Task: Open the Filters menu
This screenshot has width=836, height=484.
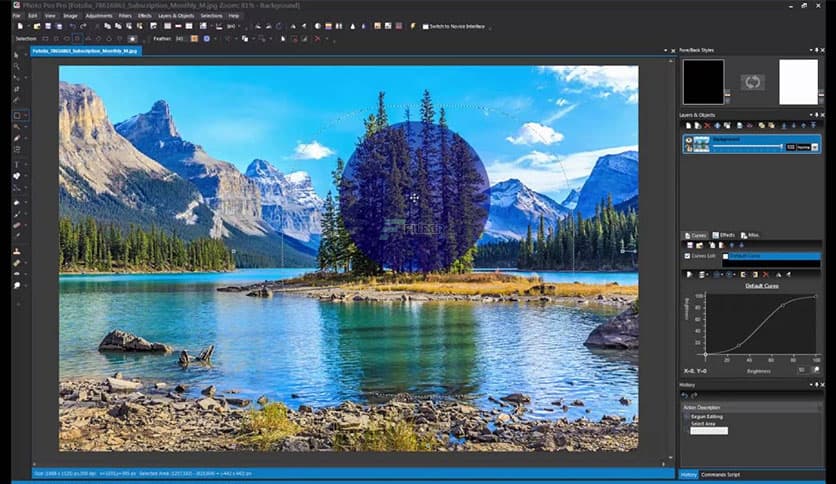Action: (125, 16)
